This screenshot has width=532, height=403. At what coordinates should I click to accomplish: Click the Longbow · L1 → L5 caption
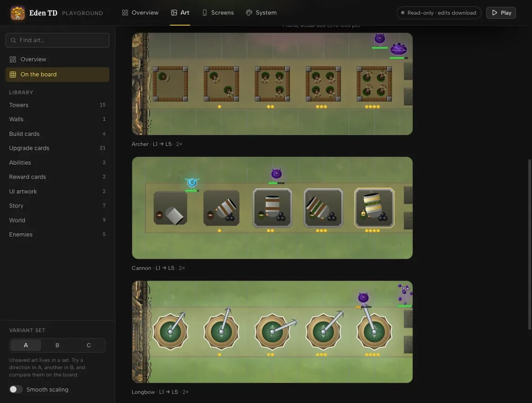[160, 392]
